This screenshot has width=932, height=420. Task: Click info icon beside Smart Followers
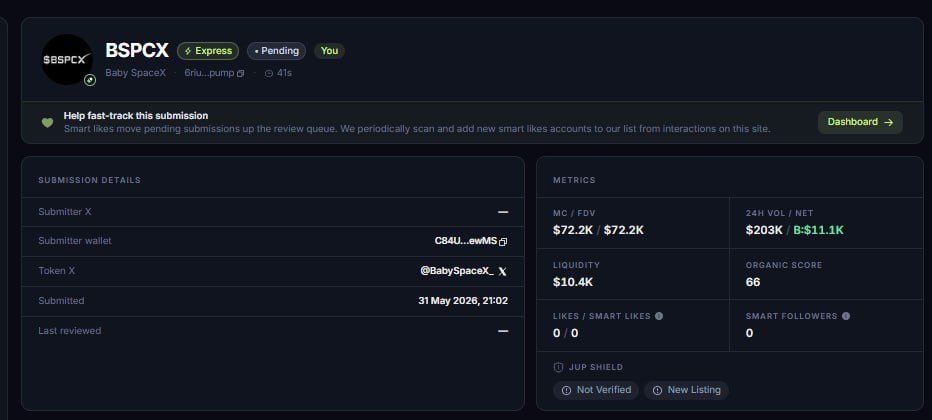click(846, 316)
